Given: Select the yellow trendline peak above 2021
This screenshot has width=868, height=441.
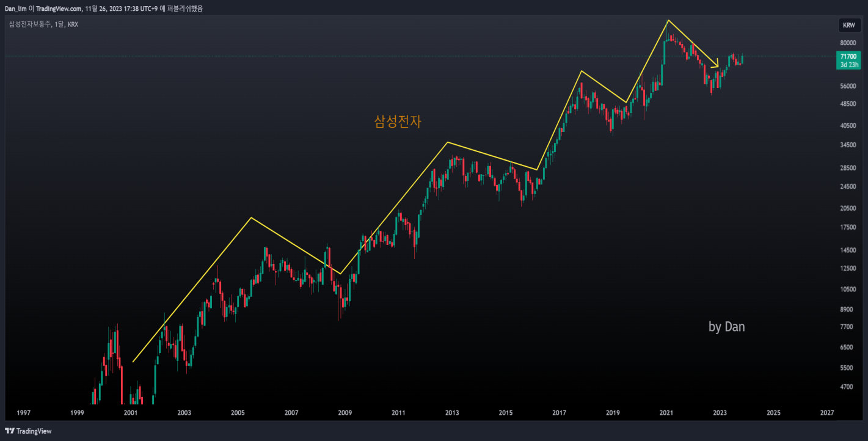Looking at the screenshot, I should pos(668,21).
